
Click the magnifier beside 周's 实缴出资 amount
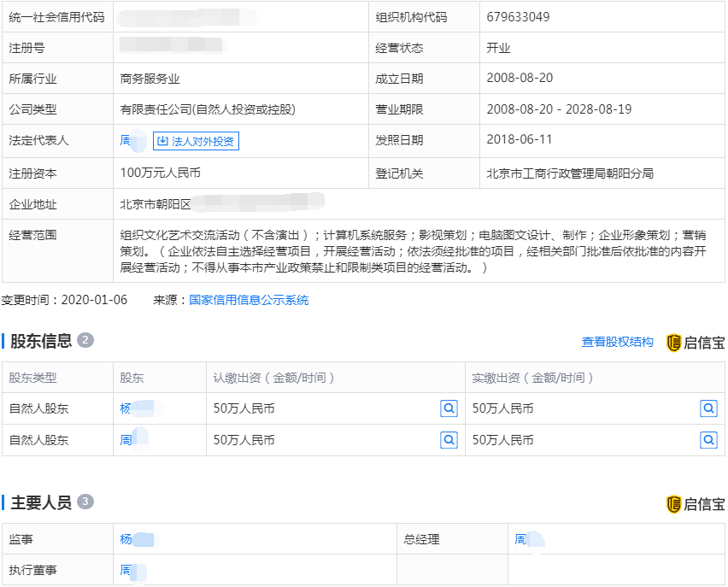(x=707, y=440)
